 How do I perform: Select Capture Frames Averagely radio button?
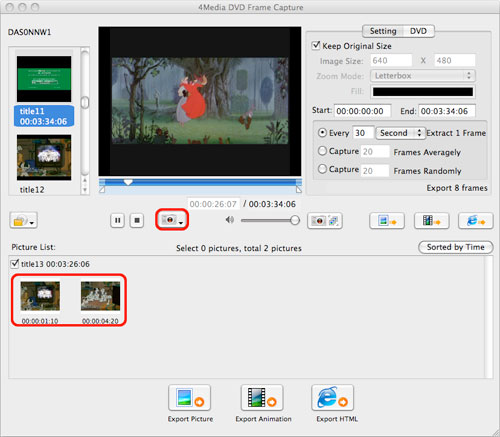[322, 151]
